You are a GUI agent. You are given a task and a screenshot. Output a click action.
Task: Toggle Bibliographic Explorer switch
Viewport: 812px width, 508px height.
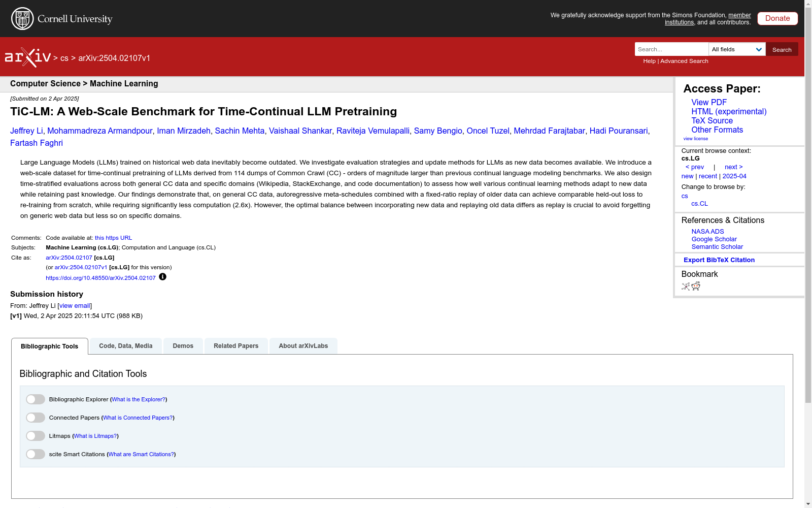click(x=36, y=399)
